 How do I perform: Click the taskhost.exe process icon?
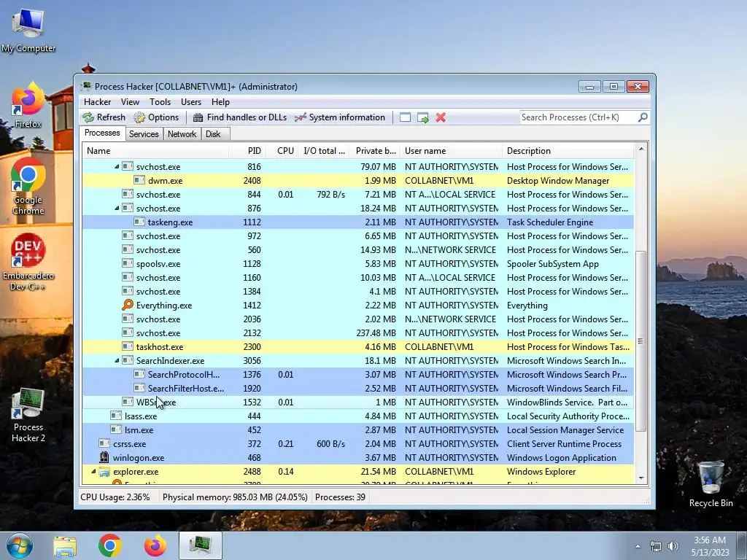(x=127, y=346)
